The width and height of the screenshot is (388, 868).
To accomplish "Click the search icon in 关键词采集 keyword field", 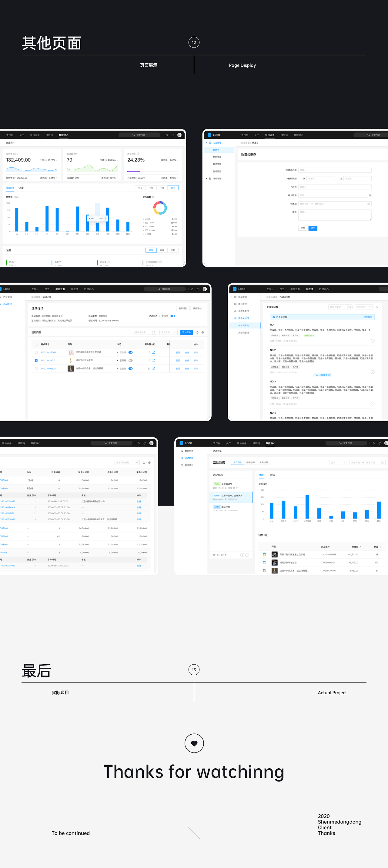I will (350, 307).
